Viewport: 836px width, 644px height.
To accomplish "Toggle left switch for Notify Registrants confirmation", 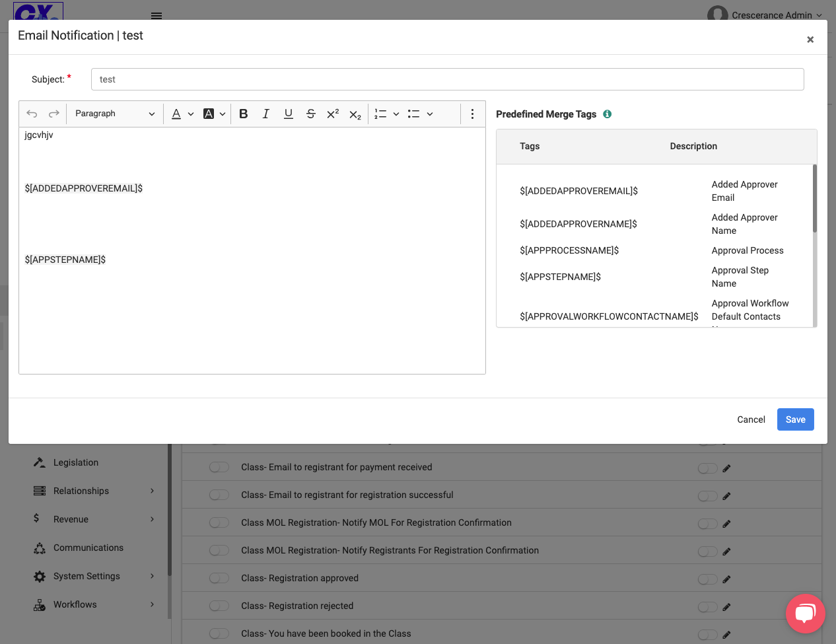I will click(x=219, y=550).
